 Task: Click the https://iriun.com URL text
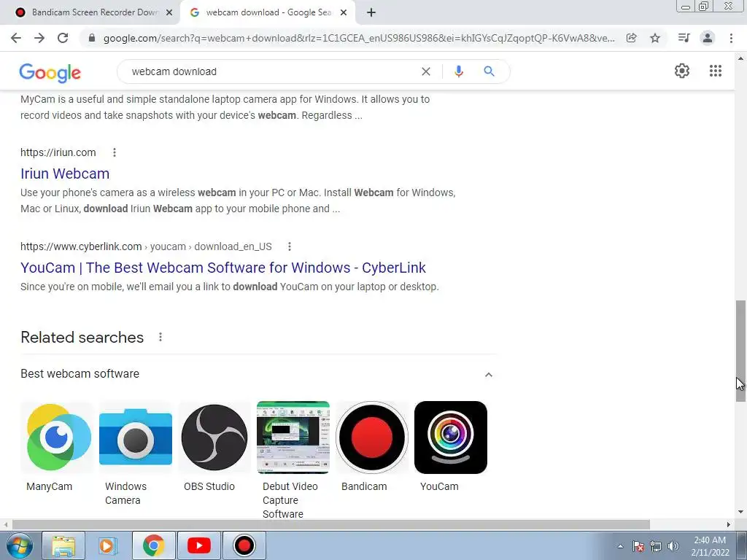(x=58, y=152)
